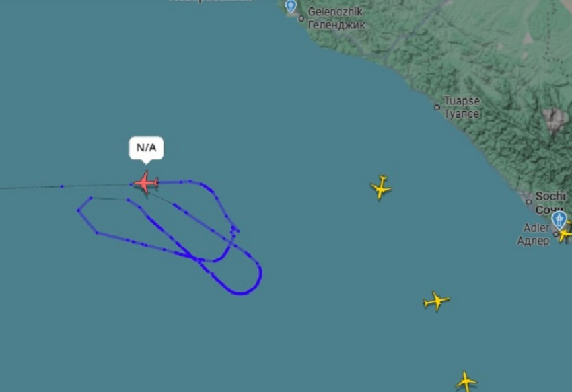The width and height of the screenshot is (572, 392).
Task: Click the Gelendzhik city dot marker
Action: tap(301, 18)
